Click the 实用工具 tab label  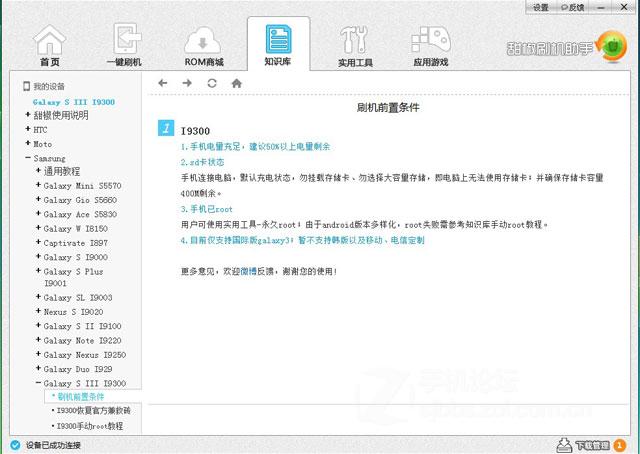pyautogui.click(x=356, y=62)
